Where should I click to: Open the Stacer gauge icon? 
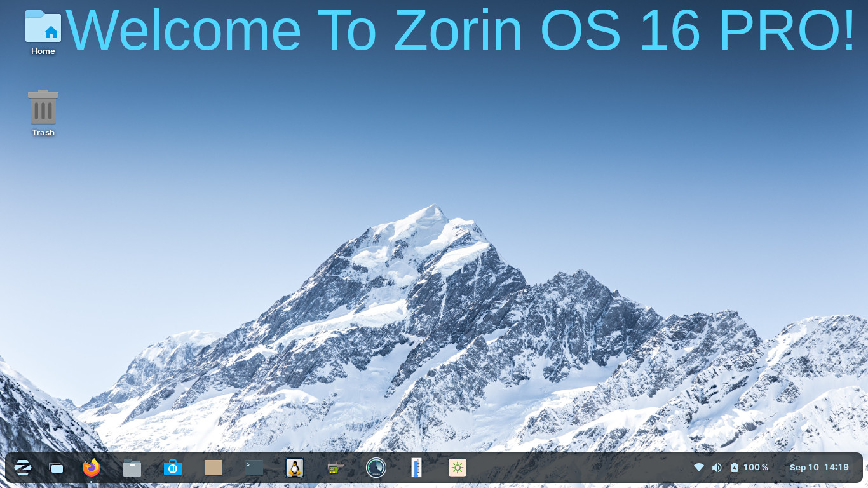(376, 468)
